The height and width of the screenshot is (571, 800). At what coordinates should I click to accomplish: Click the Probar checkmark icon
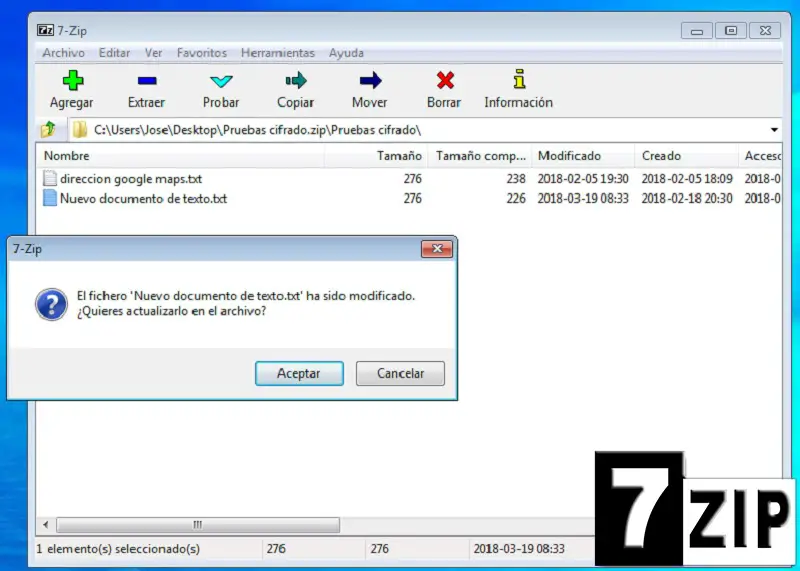221,81
